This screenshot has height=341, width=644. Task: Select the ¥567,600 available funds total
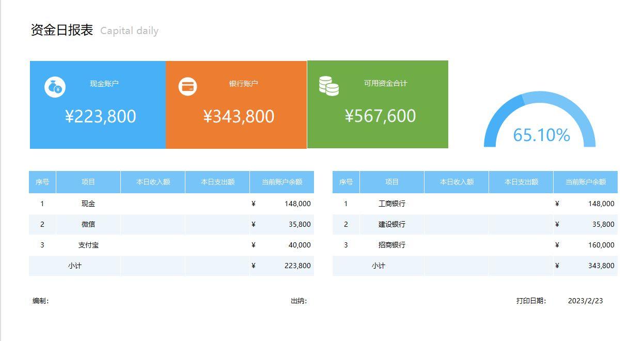pos(380,116)
